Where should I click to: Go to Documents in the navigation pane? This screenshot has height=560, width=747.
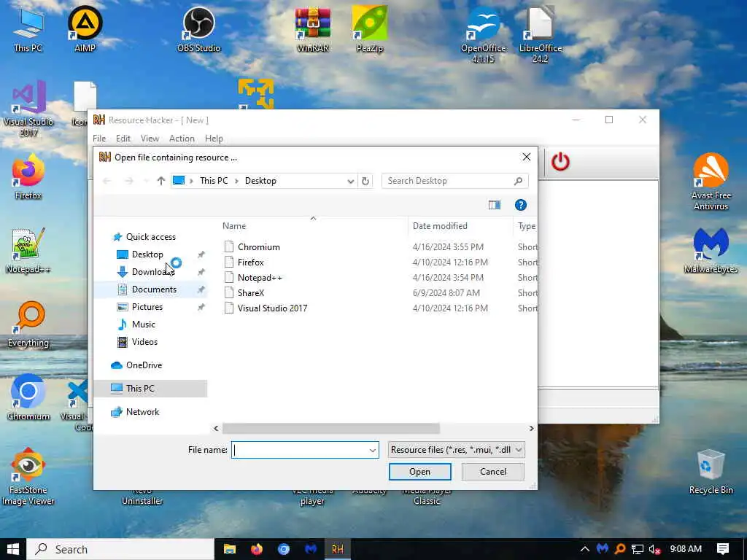click(x=154, y=289)
